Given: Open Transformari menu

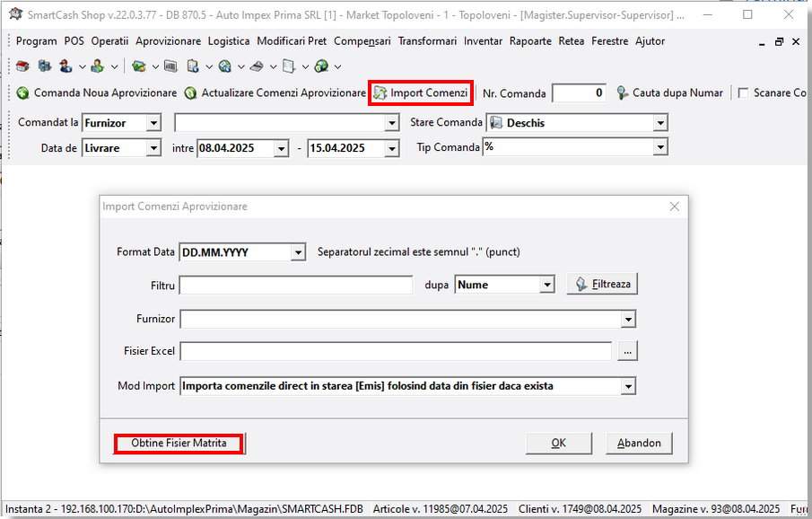Looking at the screenshot, I should (427, 41).
